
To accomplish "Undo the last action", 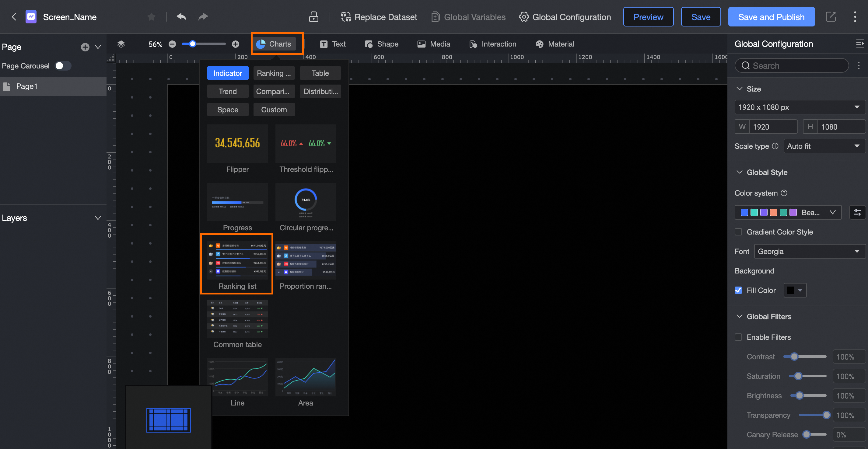I will coord(181,16).
